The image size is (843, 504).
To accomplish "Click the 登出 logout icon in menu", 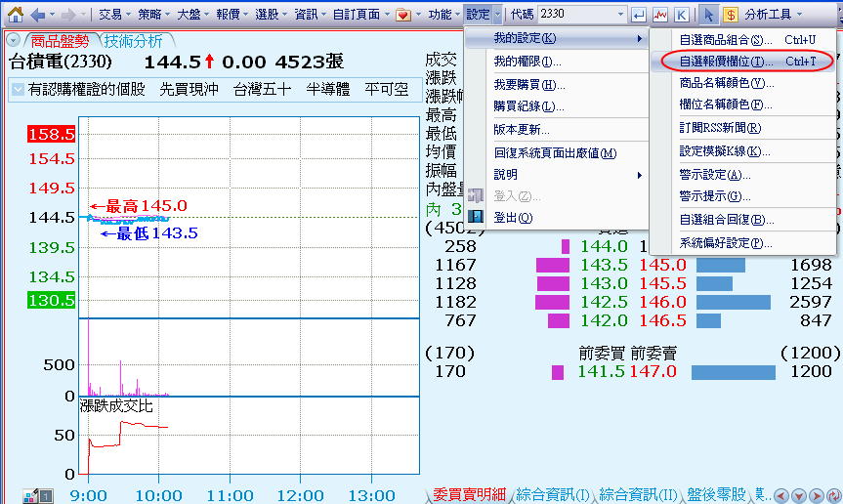I will coord(477,217).
